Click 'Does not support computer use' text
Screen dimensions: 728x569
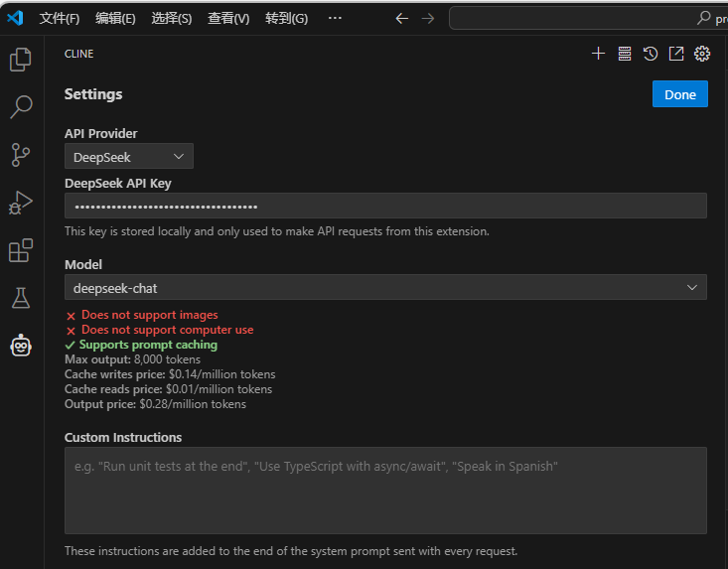click(x=168, y=330)
